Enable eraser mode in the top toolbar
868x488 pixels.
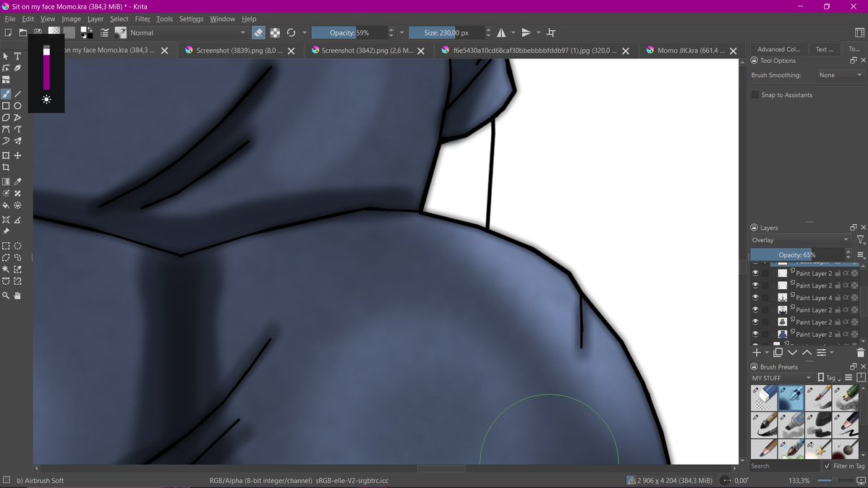click(258, 33)
